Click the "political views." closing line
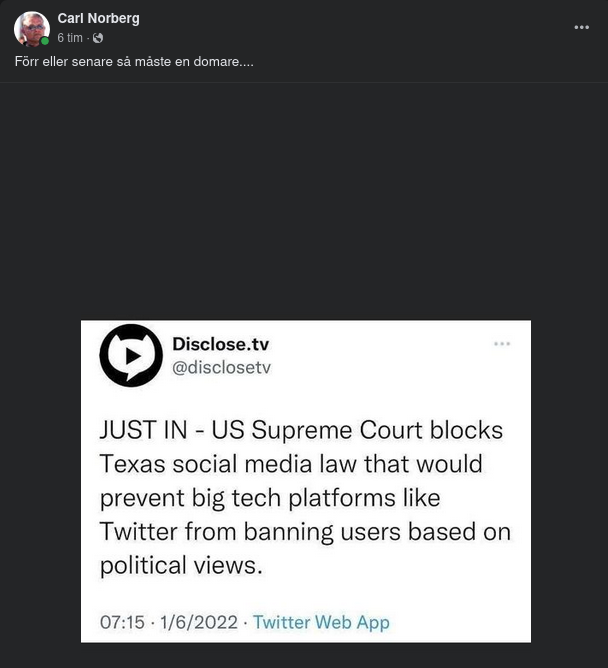Viewport: 608px width, 668px height. pyautogui.click(x=181, y=565)
